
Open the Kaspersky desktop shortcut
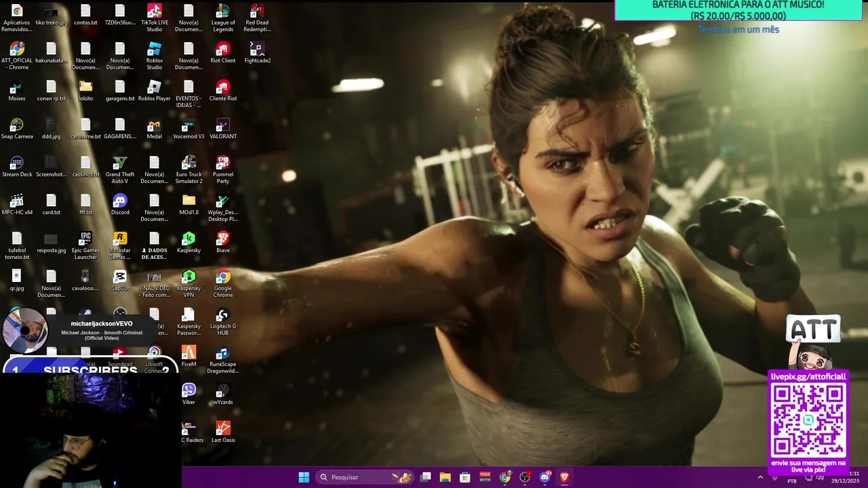pyautogui.click(x=189, y=243)
